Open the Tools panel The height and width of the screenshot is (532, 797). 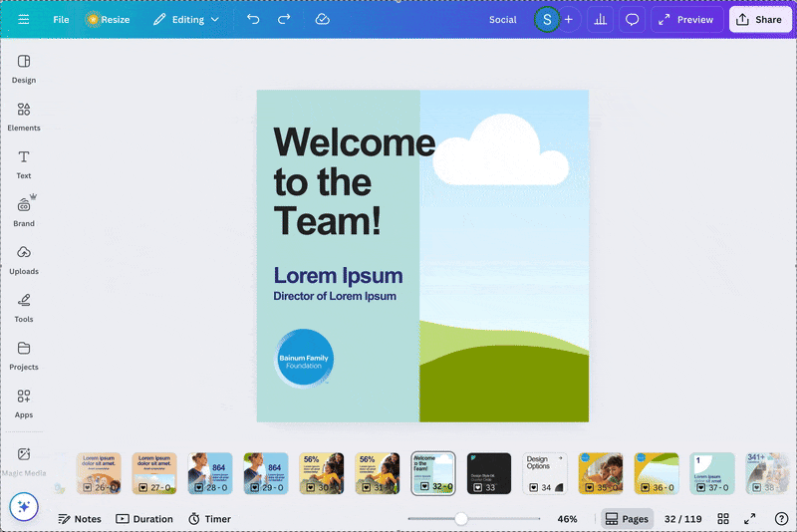[23, 308]
